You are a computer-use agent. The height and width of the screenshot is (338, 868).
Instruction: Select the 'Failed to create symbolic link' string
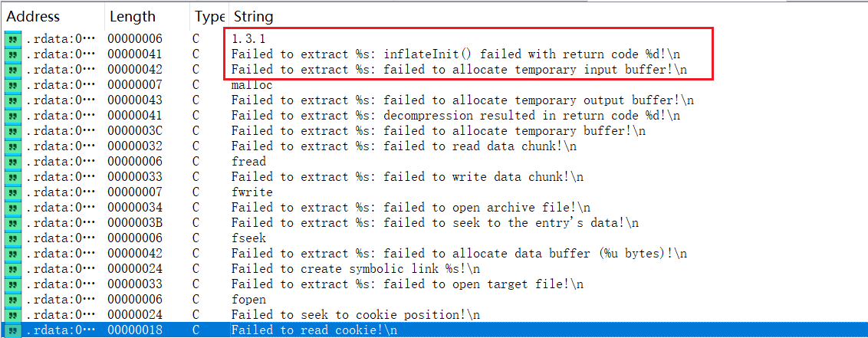(355, 268)
